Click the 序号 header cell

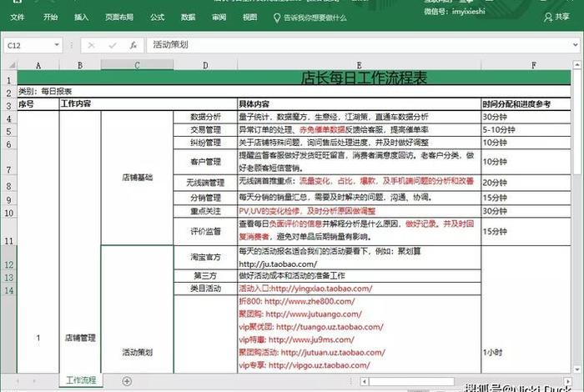coord(38,104)
